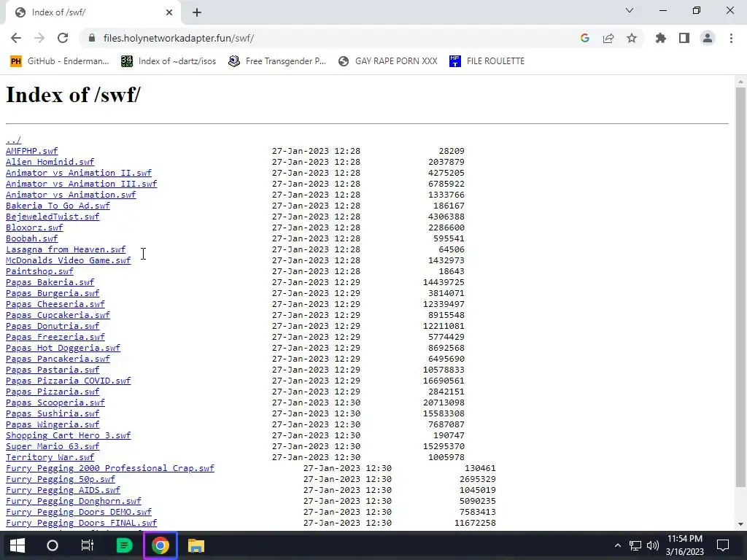The image size is (747, 560).
Task: Open File Explorer from the taskbar
Action: [196, 545]
